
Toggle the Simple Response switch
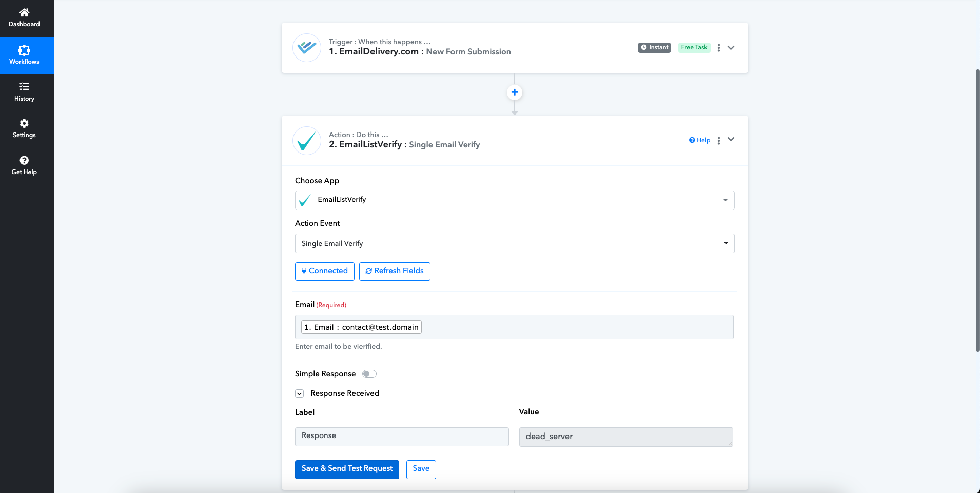pyautogui.click(x=369, y=374)
